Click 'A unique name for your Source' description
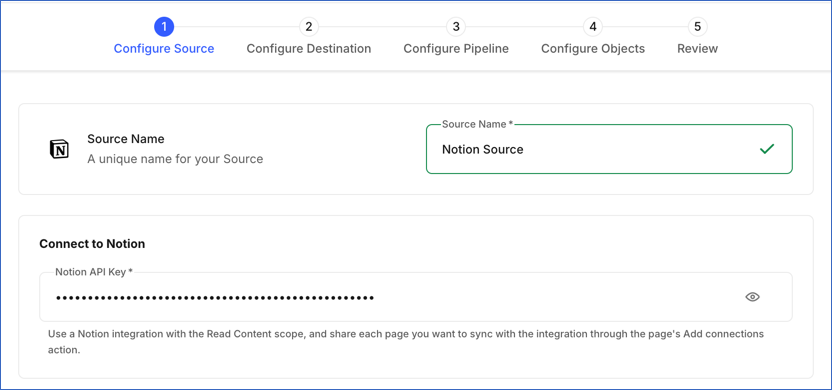The image size is (832, 390). tap(175, 159)
